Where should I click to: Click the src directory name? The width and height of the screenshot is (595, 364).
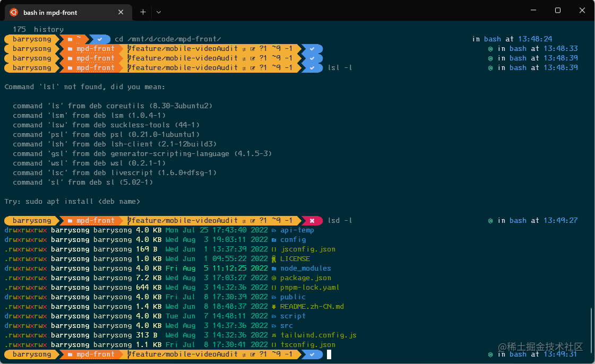(287, 326)
